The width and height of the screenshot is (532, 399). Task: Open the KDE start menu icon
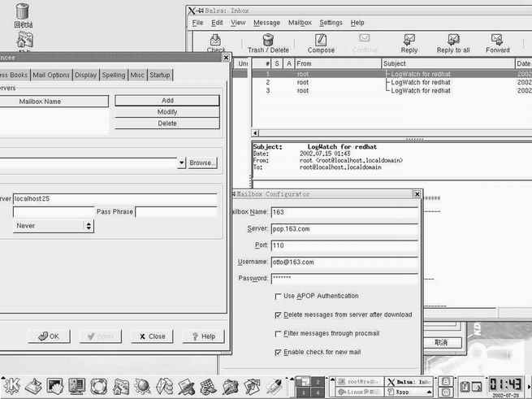click(x=11, y=385)
